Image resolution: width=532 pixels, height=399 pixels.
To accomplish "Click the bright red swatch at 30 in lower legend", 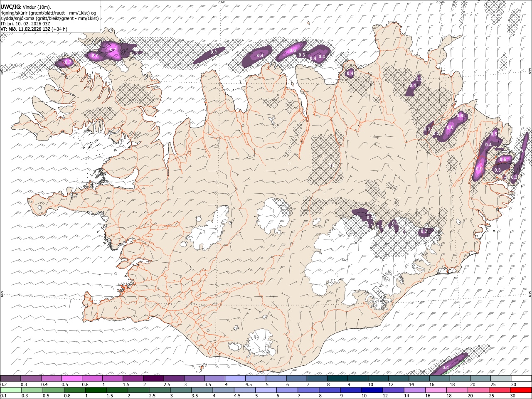I will [521, 390].
